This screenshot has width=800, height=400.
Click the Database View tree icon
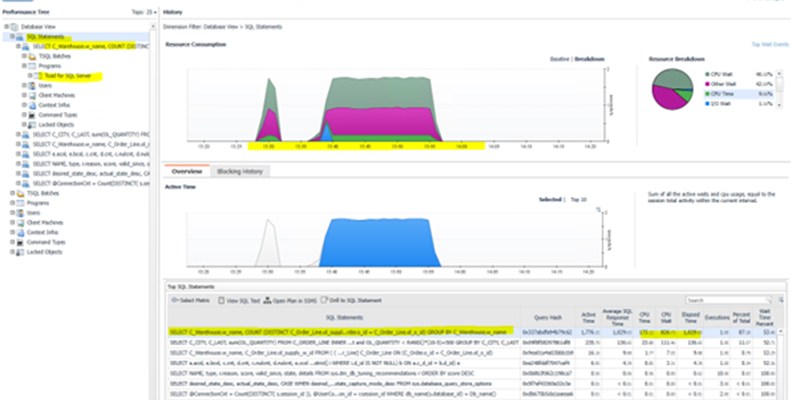(14, 27)
